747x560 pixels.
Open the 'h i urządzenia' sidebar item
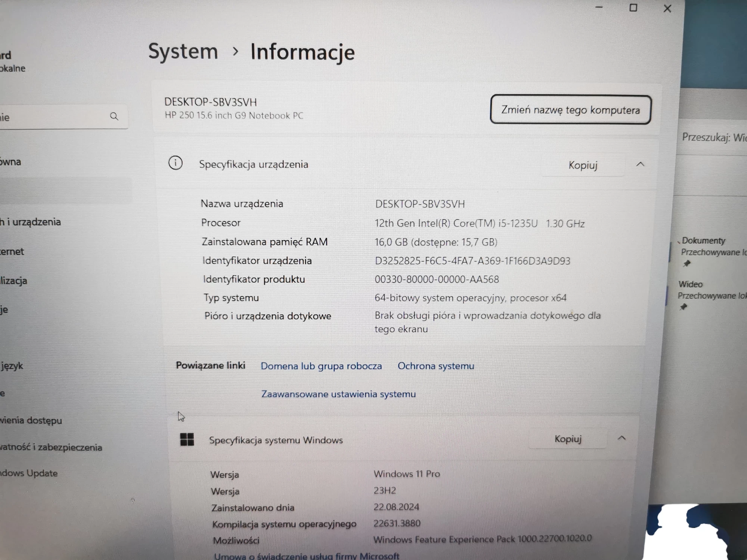point(30,222)
